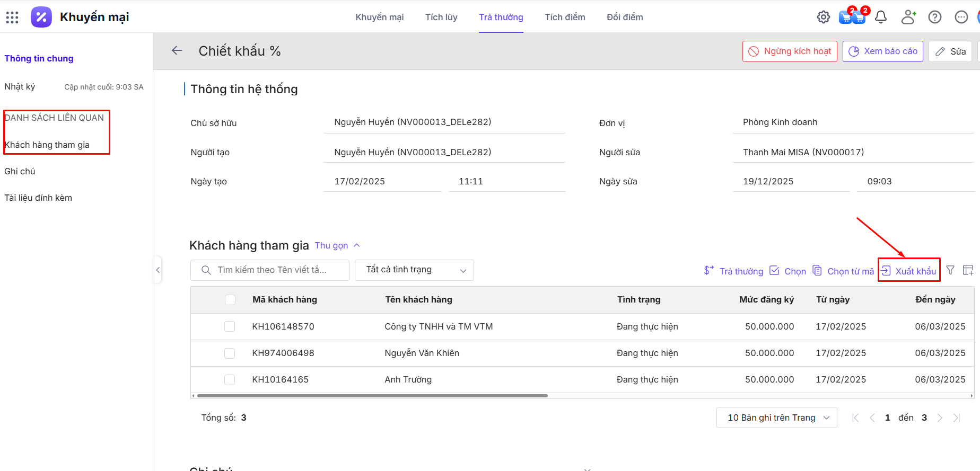Open the '10 Bản ghi trên Trang' dropdown
This screenshot has height=471, width=980.
(x=776, y=417)
